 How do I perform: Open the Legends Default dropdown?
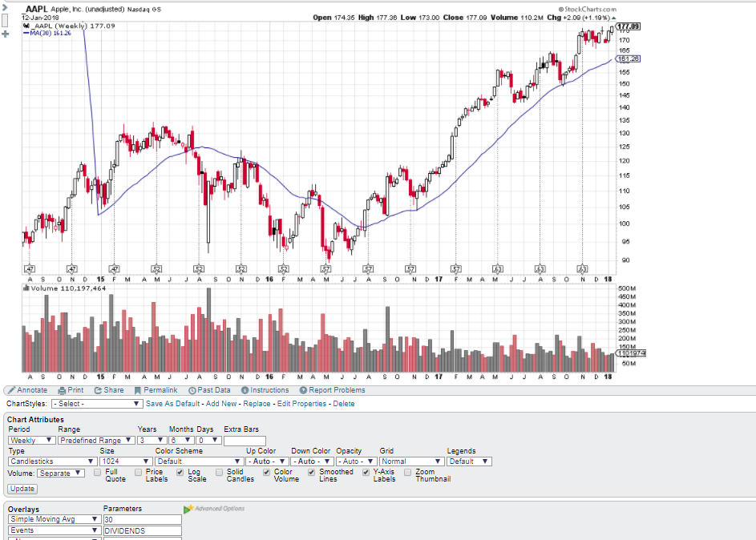(469, 461)
